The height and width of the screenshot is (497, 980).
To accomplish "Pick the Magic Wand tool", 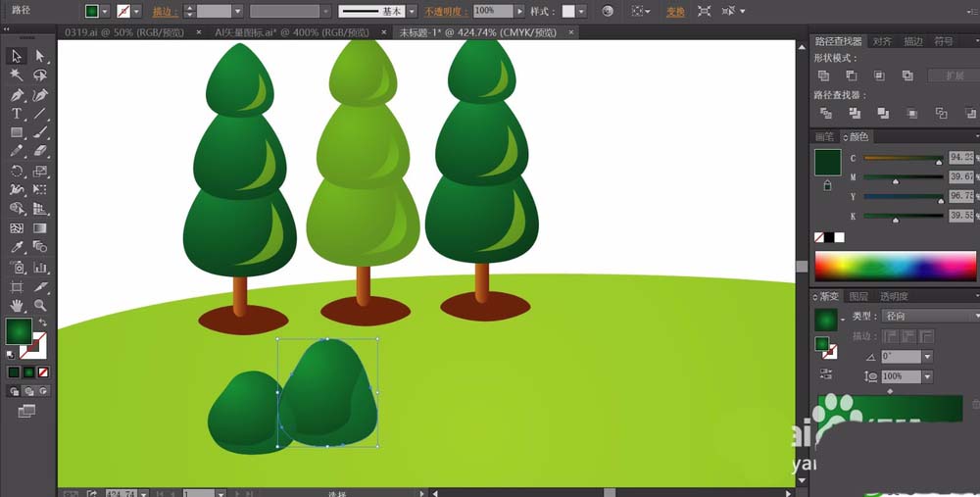I will [x=17, y=75].
